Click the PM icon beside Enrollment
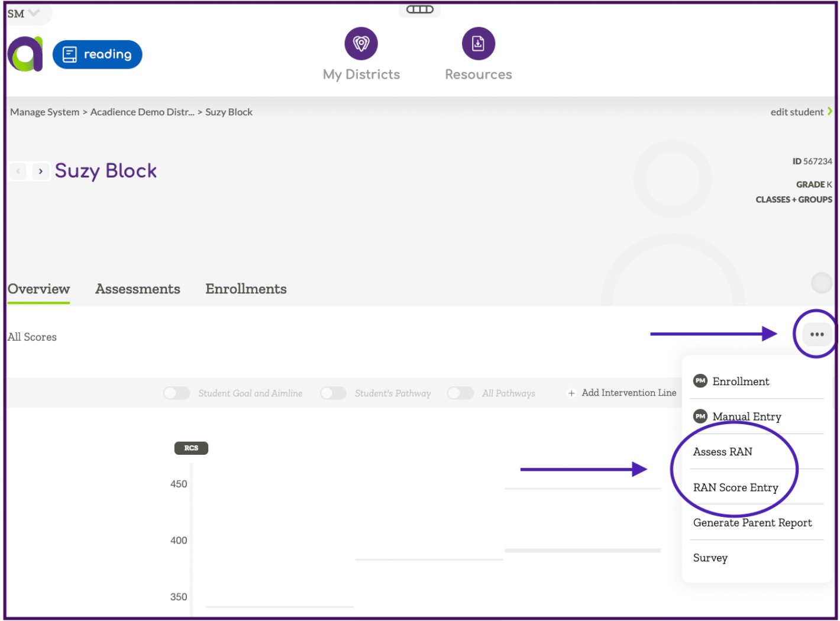The height and width of the screenshot is (621, 840). tap(700, 381)
